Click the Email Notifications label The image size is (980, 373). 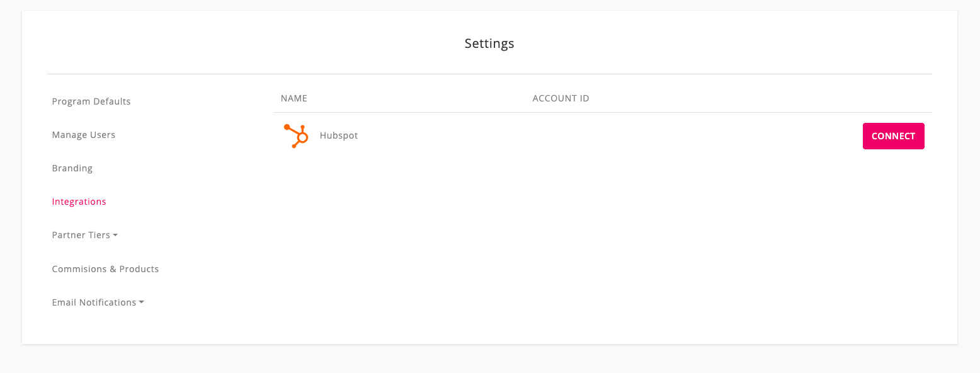coord(94,302)
